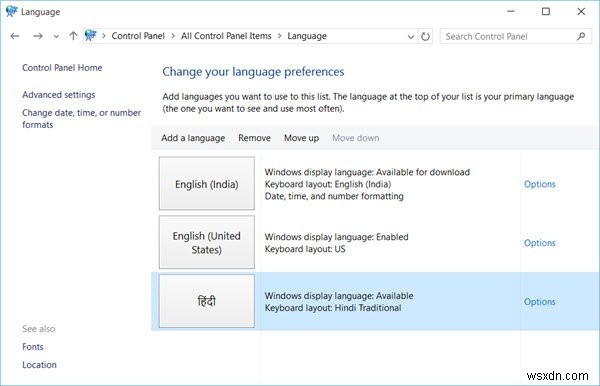This screenshot has width=600, height=386.
Task: Expand chevron after Control Panel breadcrumb
Action: click(173, 36)
